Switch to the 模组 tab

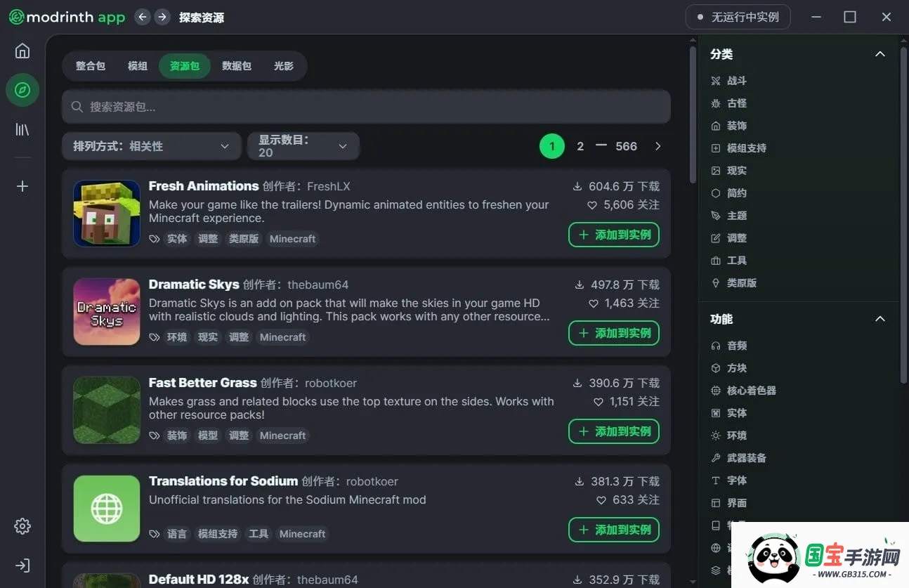138,66
